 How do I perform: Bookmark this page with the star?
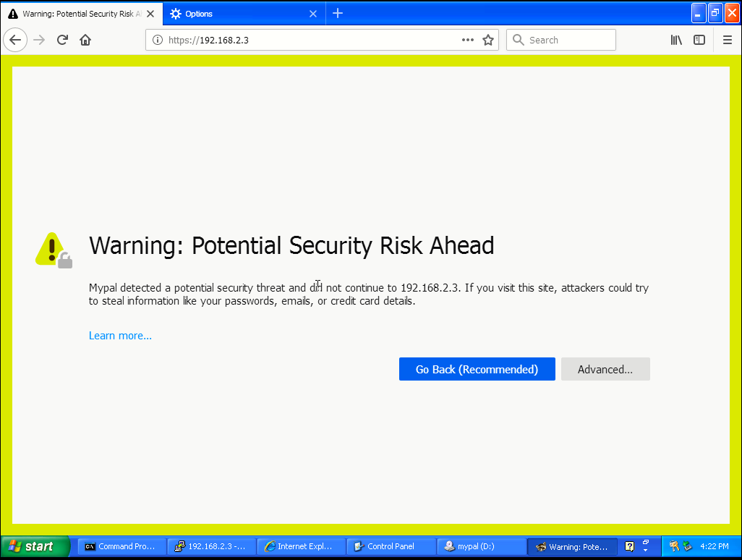[x=488, y=41]
